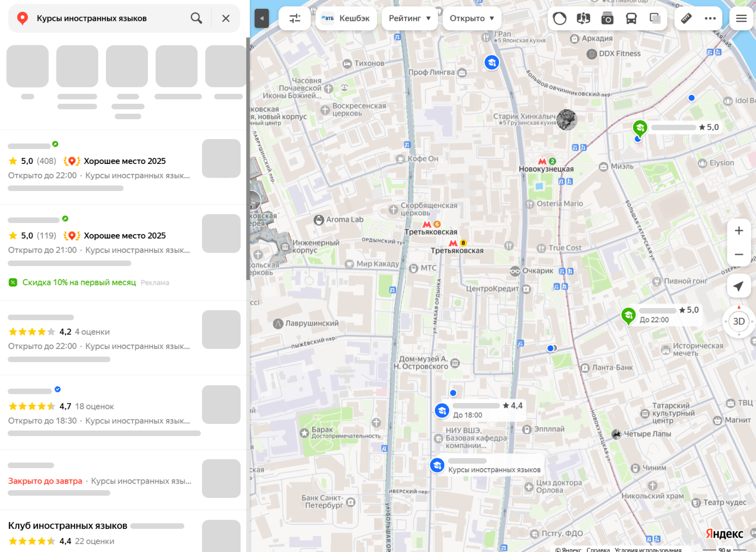Open the hamburger main menu

(x=742, y=18)
